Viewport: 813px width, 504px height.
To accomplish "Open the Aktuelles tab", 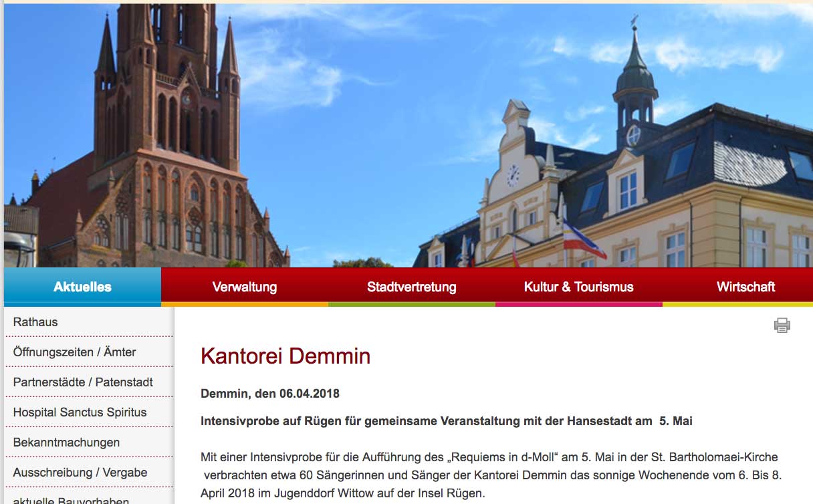I will pyautogui.click(x=82, y=287).
